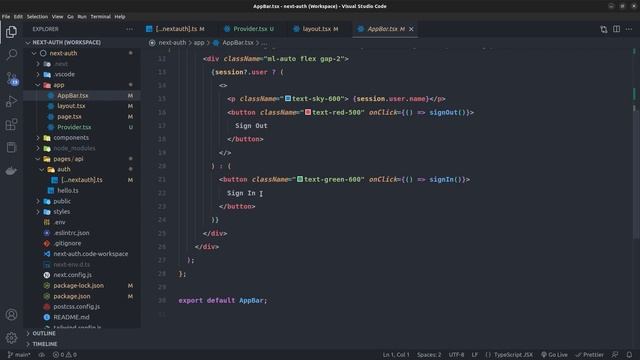The height and width of the screenshot is (360, 640).
Task: Click text-red-500 color swatch
Action: 308,112
